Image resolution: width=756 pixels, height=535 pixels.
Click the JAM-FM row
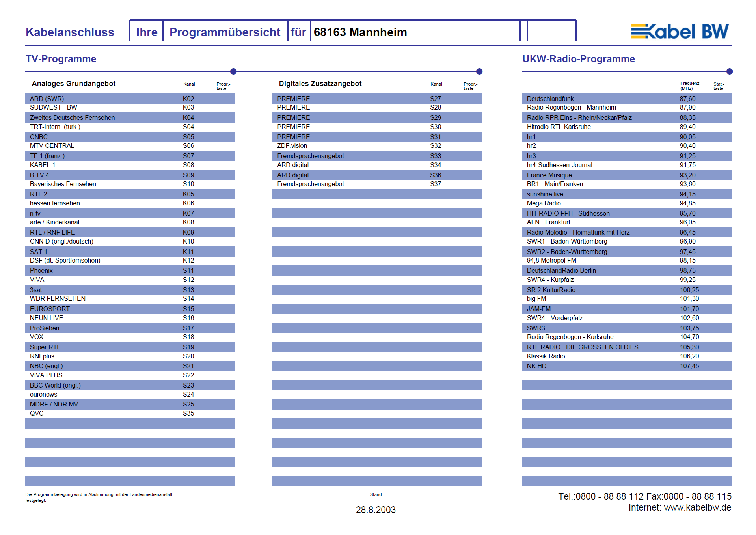tap(627, 309)
